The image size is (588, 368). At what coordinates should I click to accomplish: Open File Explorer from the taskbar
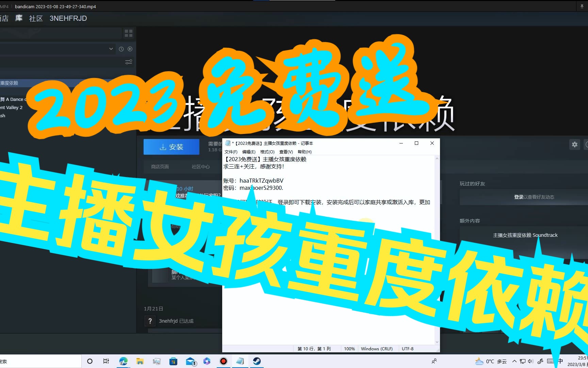[x=140, y=361]
